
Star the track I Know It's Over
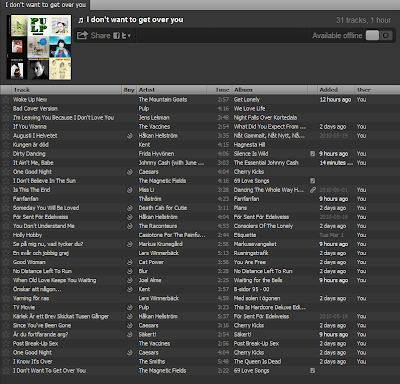(x=6, y=361)
